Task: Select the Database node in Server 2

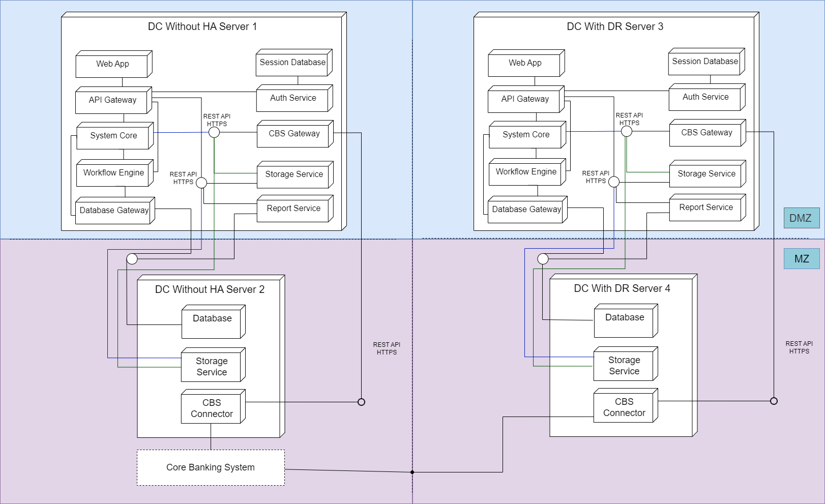Action: coord(214,322)
